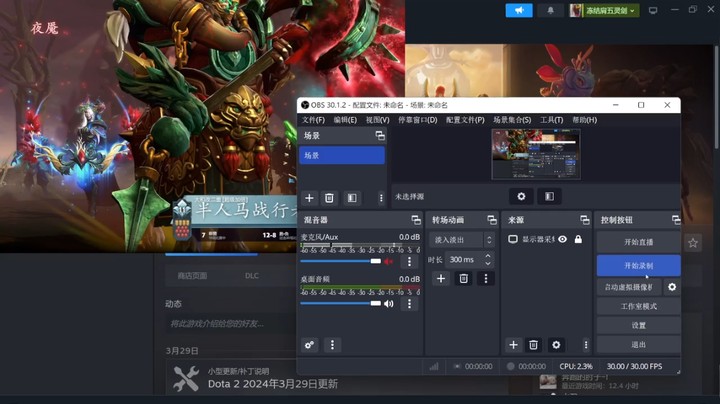The image size is (720, 404).
Task: Open advanced audio properties gears icon
Action: [309, 345]
